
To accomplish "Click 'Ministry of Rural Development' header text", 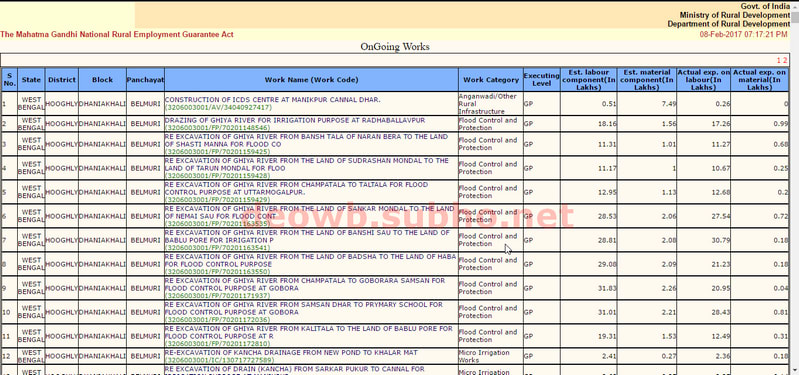I will pyautogui.click(x=735, y=15).
